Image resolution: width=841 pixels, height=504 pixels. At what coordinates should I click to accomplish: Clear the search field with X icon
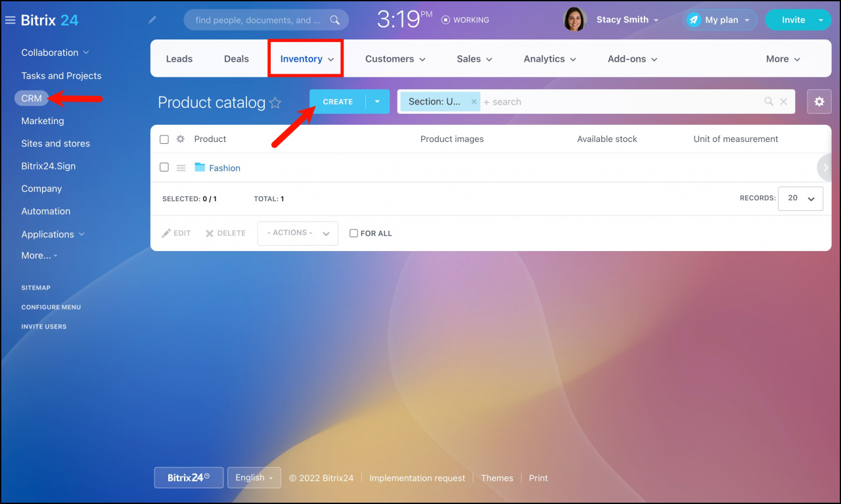[x=783, y=102]
